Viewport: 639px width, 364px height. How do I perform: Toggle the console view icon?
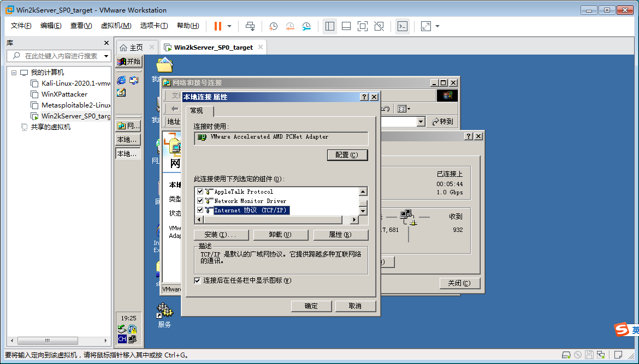click(402, 26)
